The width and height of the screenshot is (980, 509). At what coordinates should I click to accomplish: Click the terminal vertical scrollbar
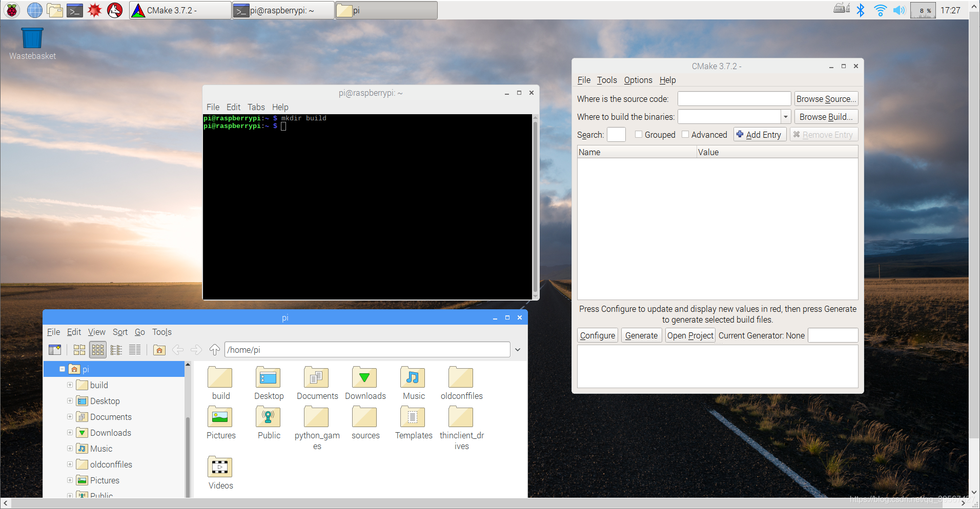point(536,206)
